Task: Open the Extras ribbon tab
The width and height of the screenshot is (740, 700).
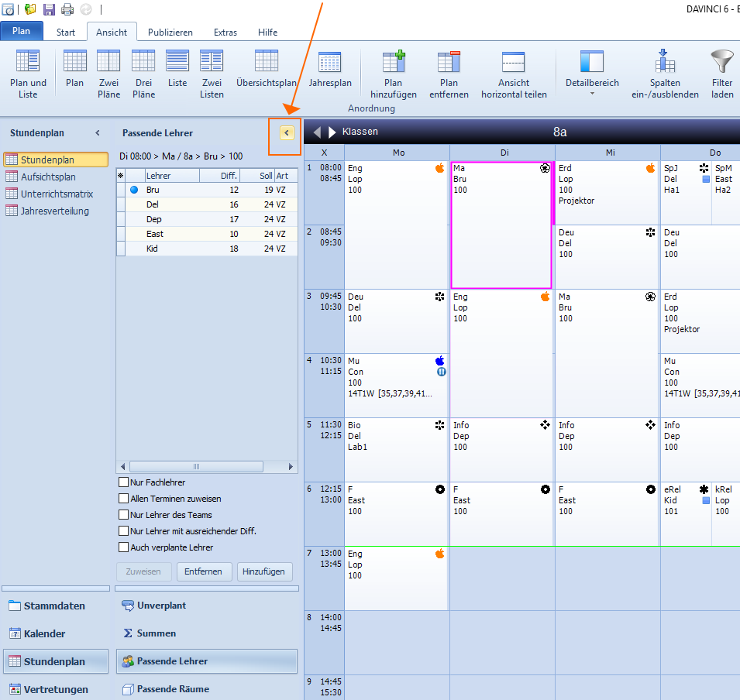Action: [225, 32]
